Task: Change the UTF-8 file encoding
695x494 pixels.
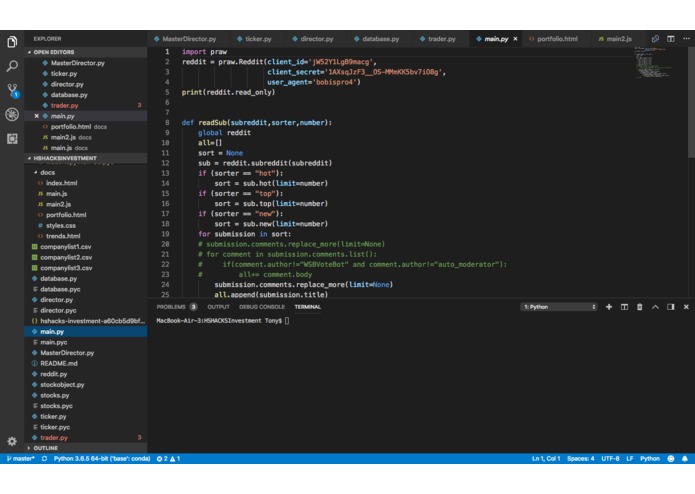Action: pyautogui.click(x=610, y=459)
